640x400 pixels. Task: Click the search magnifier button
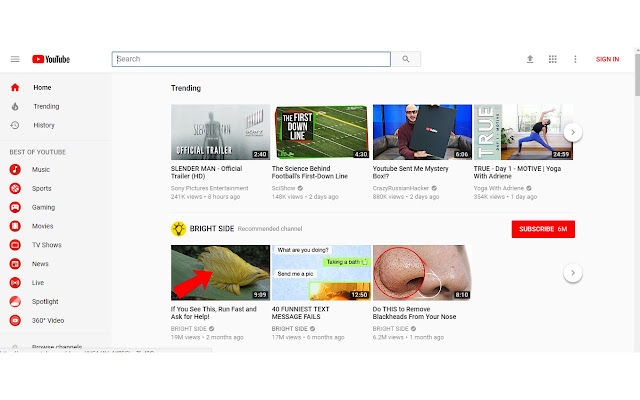406,59
